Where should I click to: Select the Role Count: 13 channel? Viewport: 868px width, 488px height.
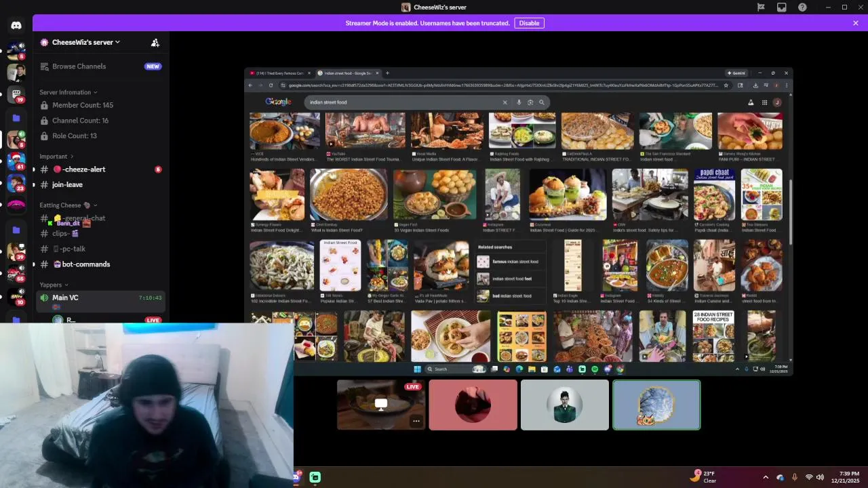tap(100, 136)
